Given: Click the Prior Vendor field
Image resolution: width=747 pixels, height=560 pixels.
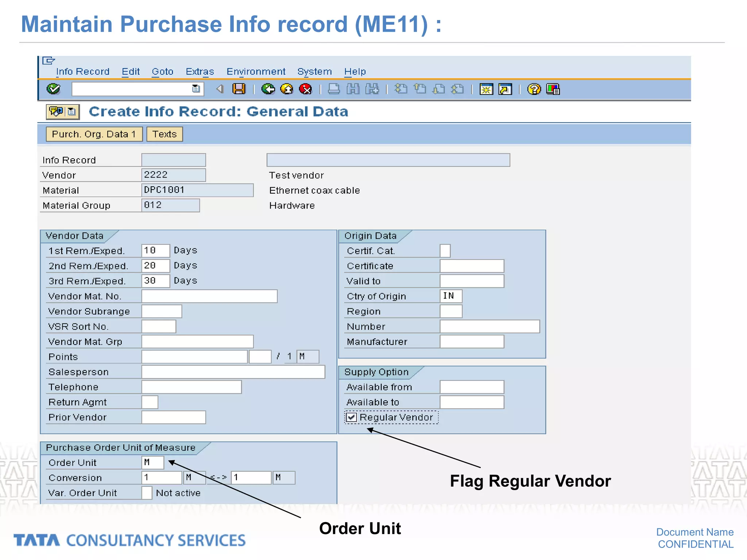Looking at the screenshot, I should 174,417.
